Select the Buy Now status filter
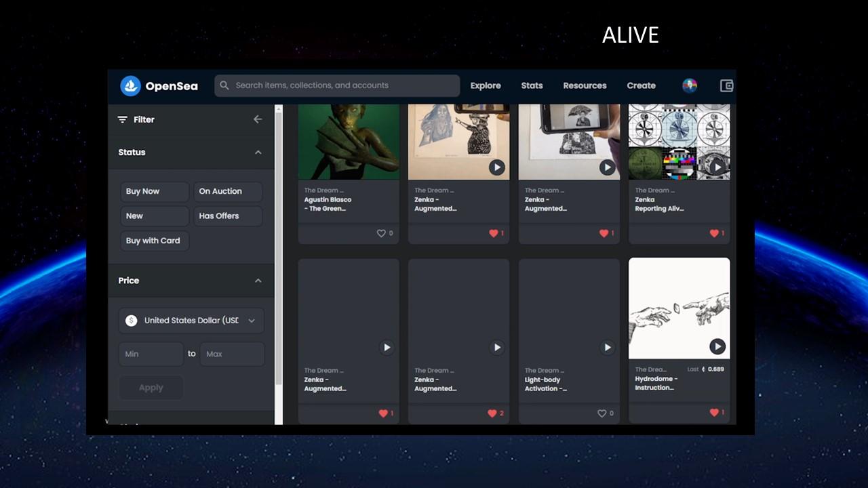 point(155,192)
